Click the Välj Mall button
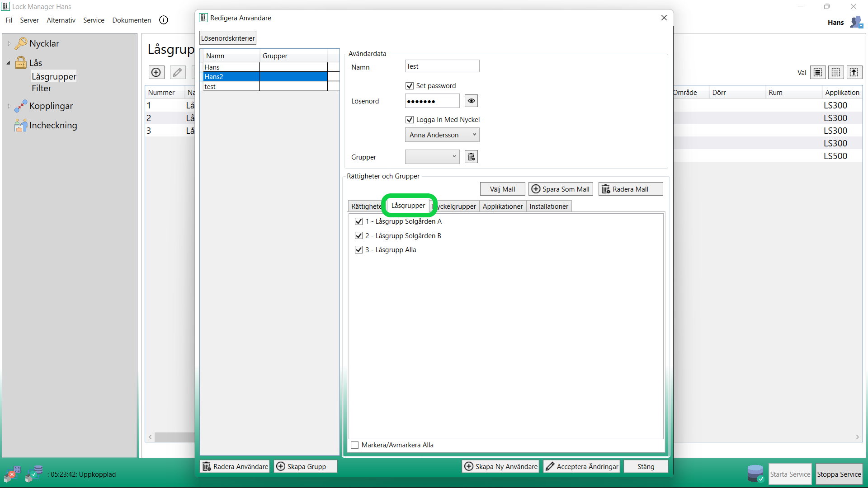The image size is (868, 488). (502, 189)
